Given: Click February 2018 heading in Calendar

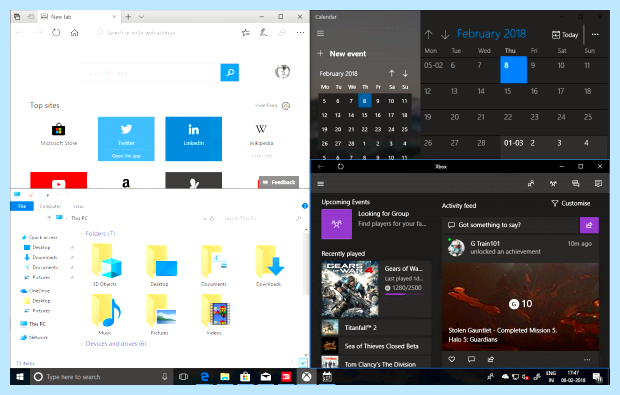Looking at the screenshot, I should [491, 34].
